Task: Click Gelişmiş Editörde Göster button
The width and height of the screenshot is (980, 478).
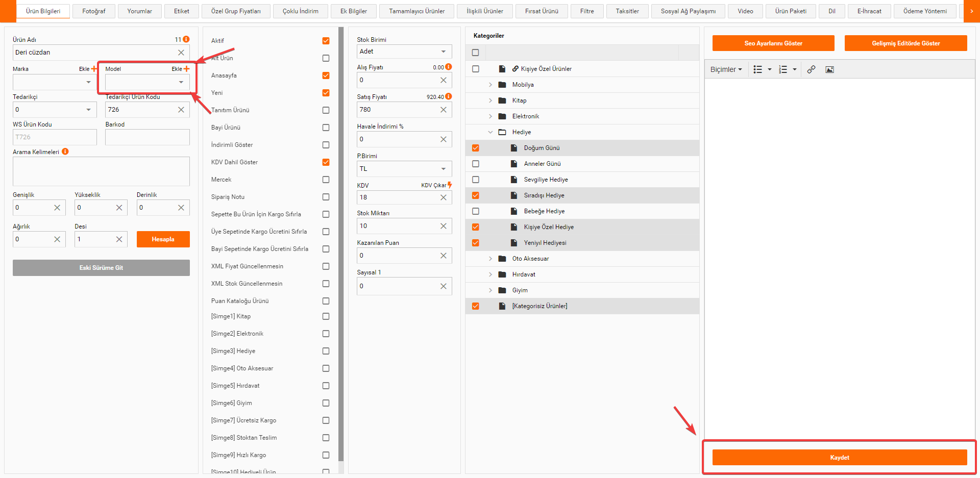Action: (x=906, y=43)
